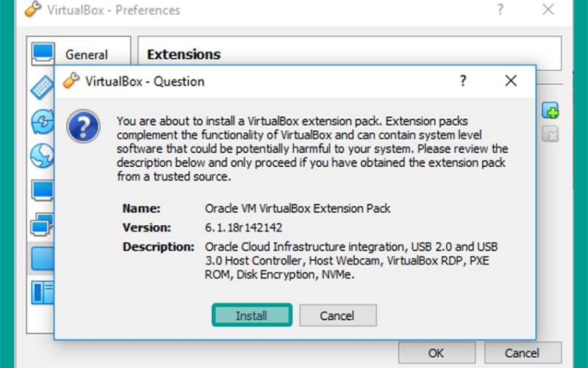Click the help question mark in Preferences title bar

point(500,10)
